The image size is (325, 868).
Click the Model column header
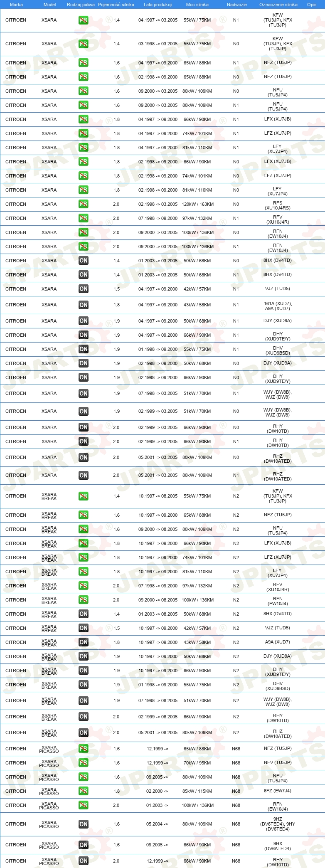pos(49,5)
